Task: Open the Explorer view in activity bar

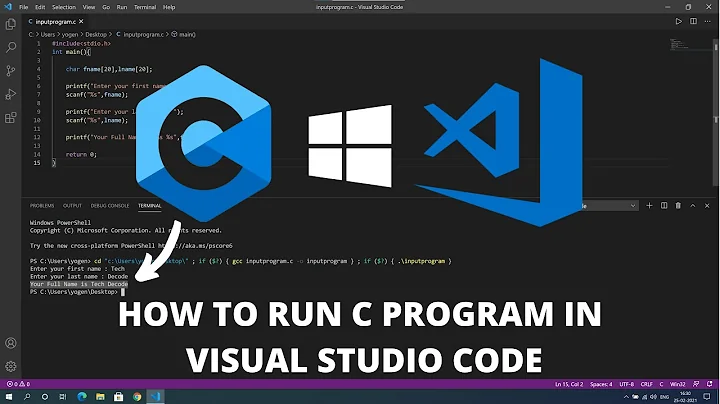Action: click(11, 24)
